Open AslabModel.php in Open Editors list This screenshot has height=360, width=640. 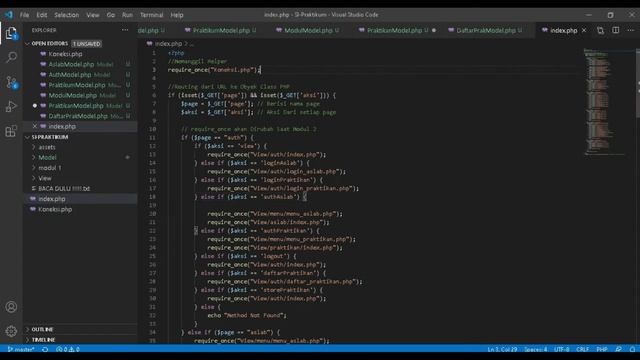click(71, 64)
